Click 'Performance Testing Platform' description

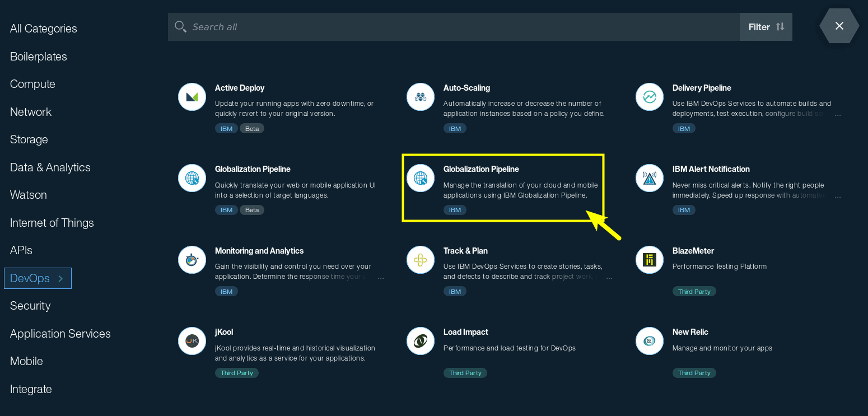720,267
